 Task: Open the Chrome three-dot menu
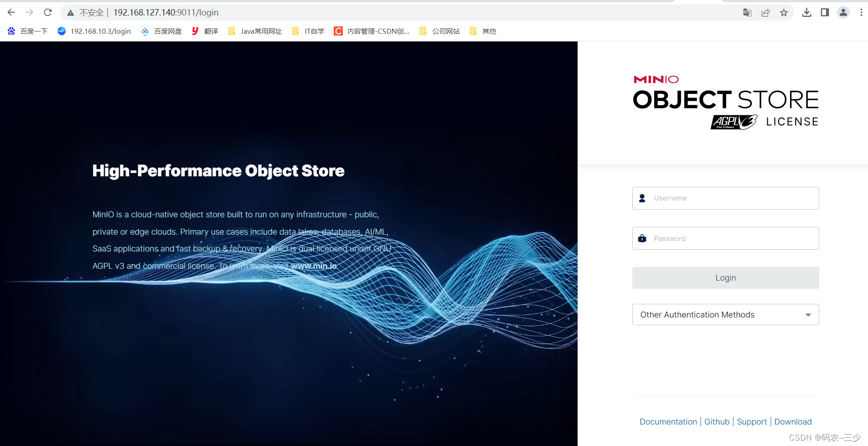pyautogui.click(x=861, y=13)
